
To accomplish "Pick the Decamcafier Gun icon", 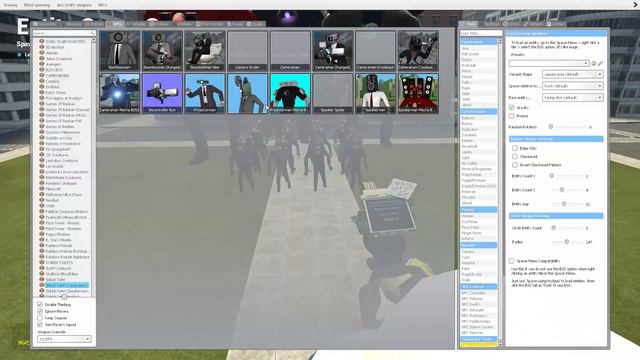I will [x=162, y=93].
